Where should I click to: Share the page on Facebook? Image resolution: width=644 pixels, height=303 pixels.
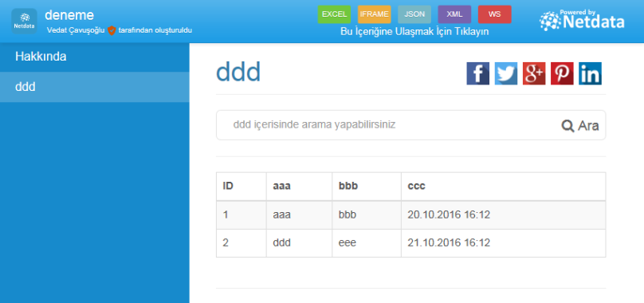pyautogui.click(x=477, y=73)
